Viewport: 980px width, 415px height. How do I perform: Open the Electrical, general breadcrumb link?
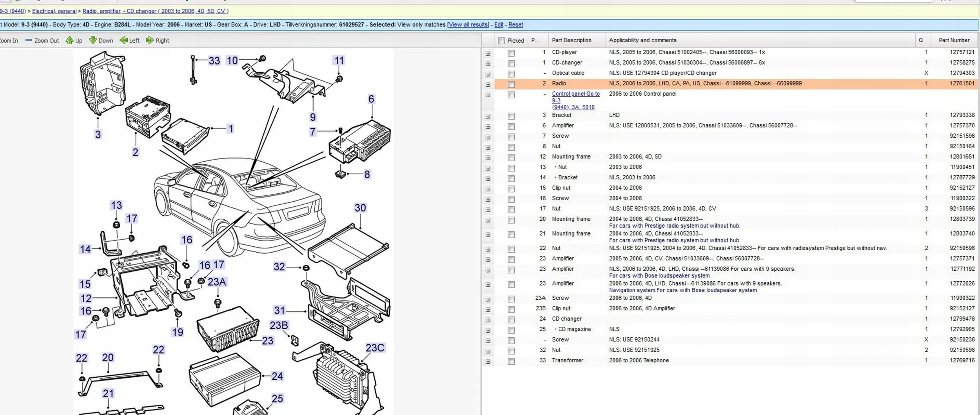point(54,11)
